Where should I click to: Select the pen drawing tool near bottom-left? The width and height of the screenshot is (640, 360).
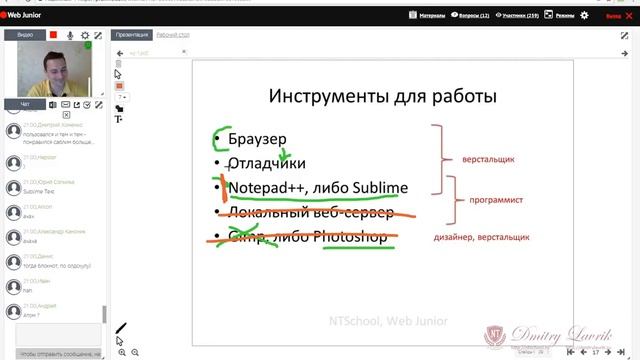(121, 328)
